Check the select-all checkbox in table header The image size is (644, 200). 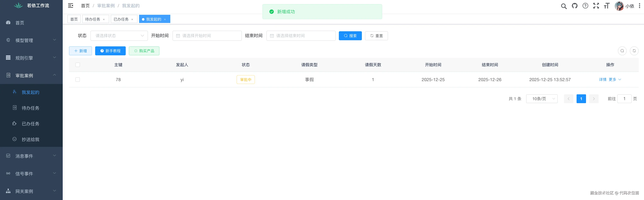click(78, 65)
